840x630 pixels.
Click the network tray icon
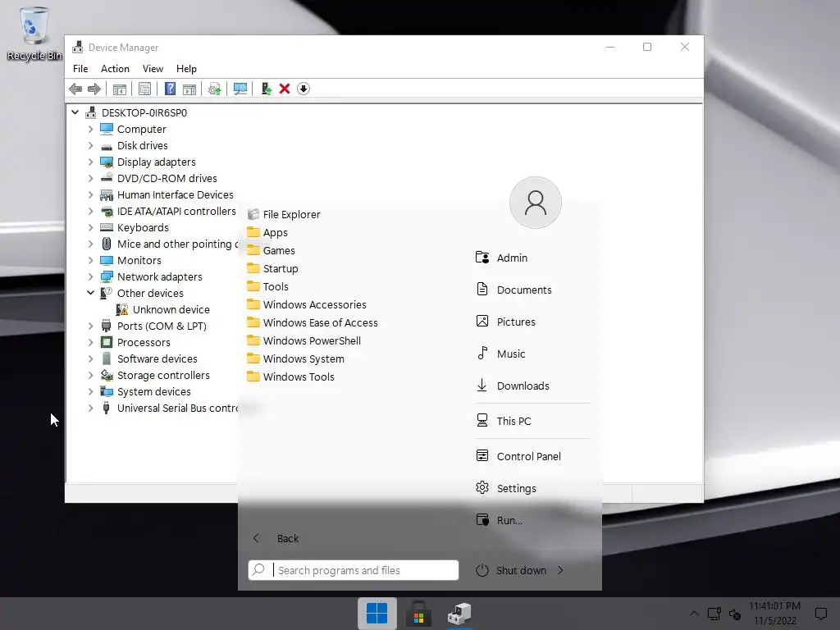tap(714, 614)
